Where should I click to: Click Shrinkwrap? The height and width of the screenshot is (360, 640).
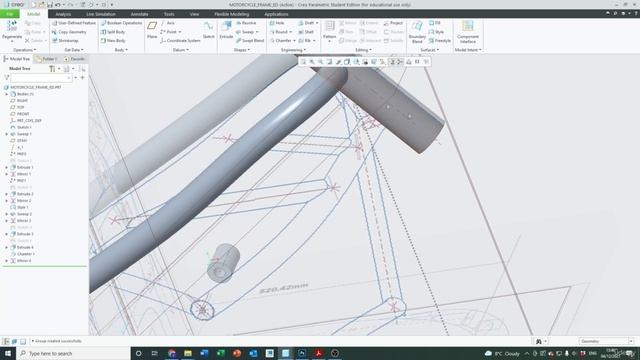pyautogui.click(x=65, y=41)
